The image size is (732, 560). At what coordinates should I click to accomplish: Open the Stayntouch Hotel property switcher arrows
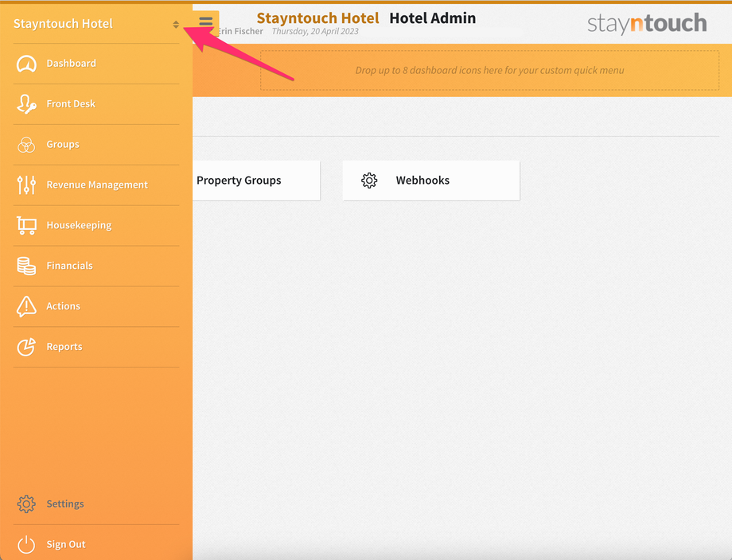coord(176,25)
